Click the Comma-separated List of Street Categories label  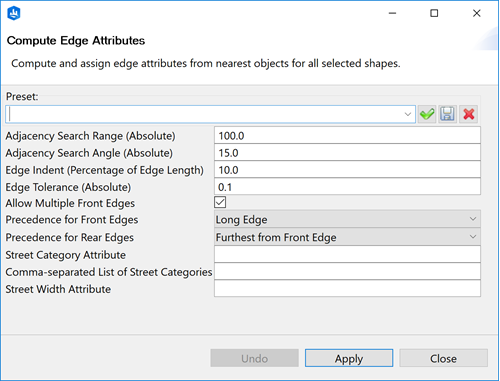pyautogui.click(x=109, y=272)
